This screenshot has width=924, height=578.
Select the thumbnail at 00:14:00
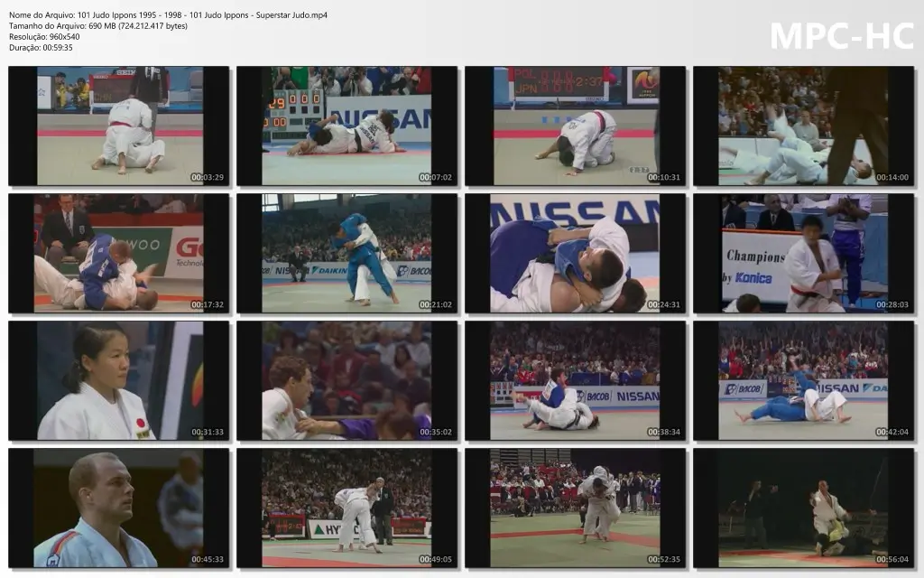tap(804, 126)
